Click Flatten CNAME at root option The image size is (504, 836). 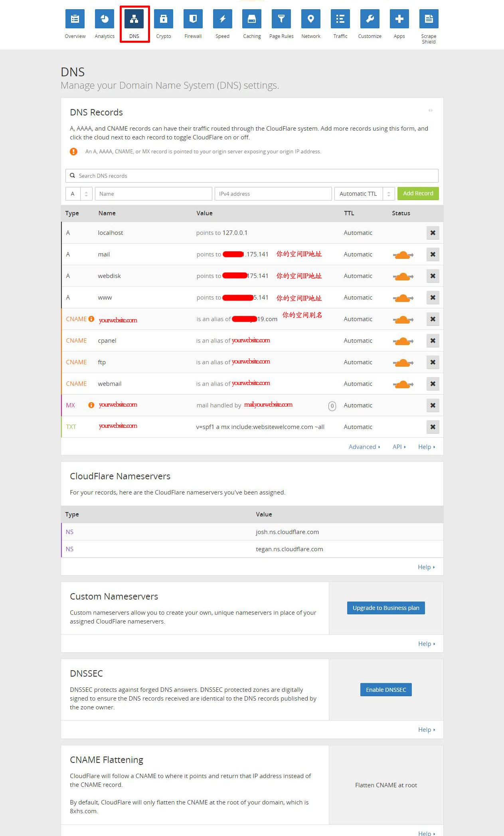386,785
